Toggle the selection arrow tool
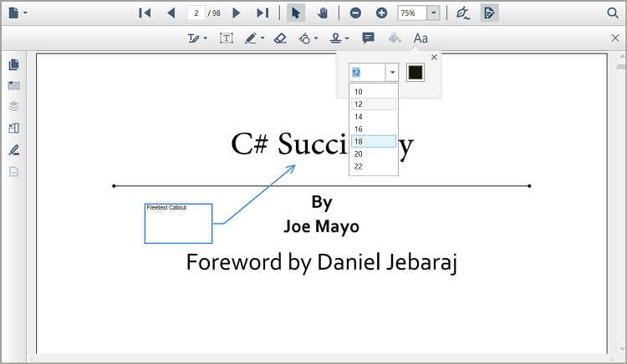 pyautogui.click(x=295, y=13)
